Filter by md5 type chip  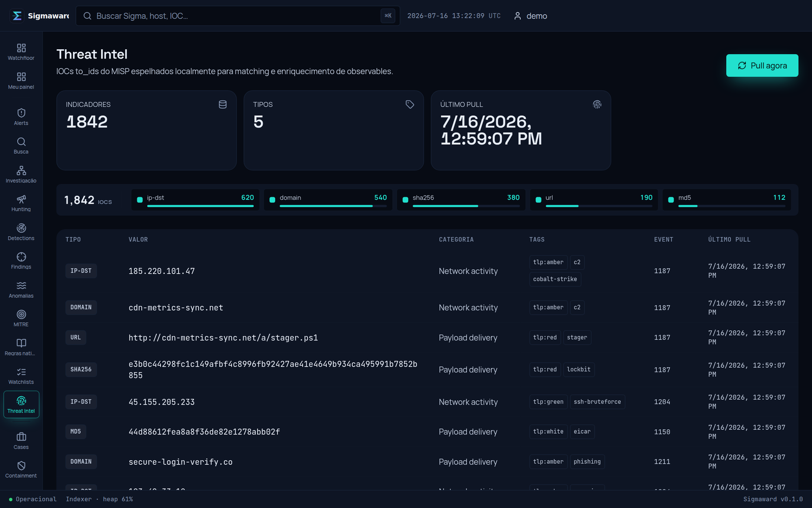pos(727,200)
